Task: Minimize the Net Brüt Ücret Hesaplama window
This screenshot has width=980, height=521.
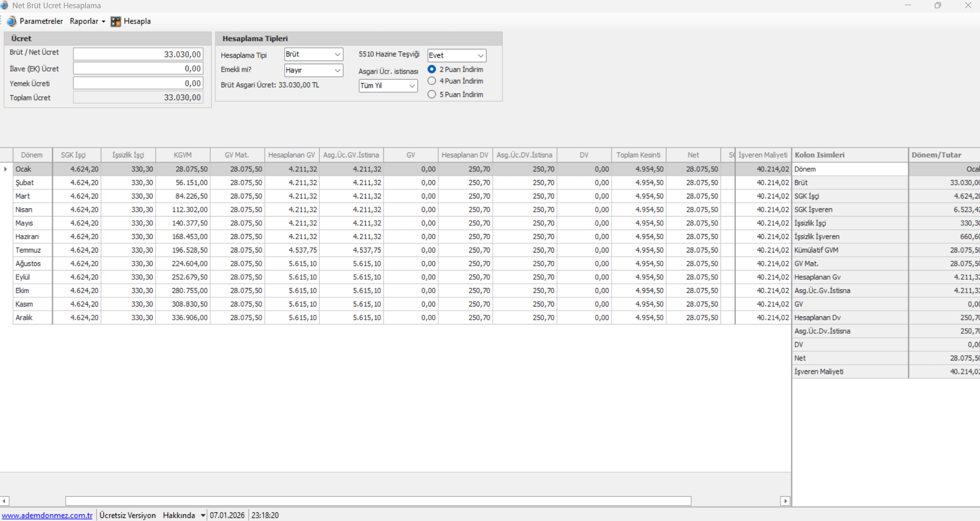Action: click(908, 6)
